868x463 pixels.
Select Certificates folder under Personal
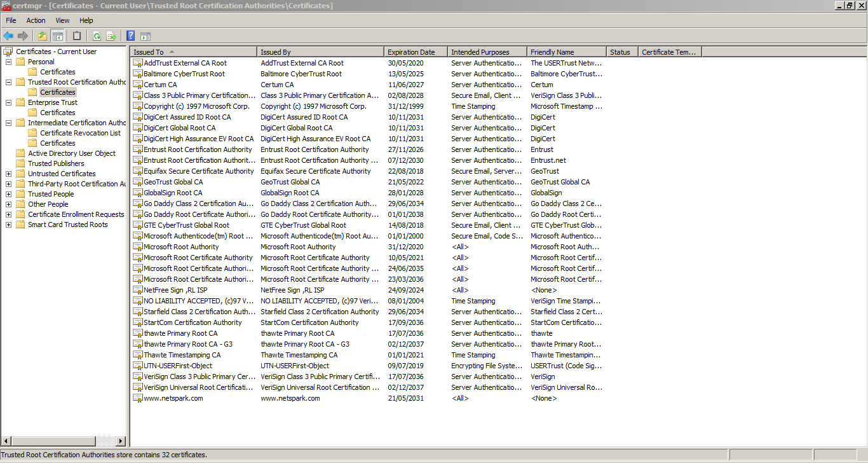[x=58, y=72]
